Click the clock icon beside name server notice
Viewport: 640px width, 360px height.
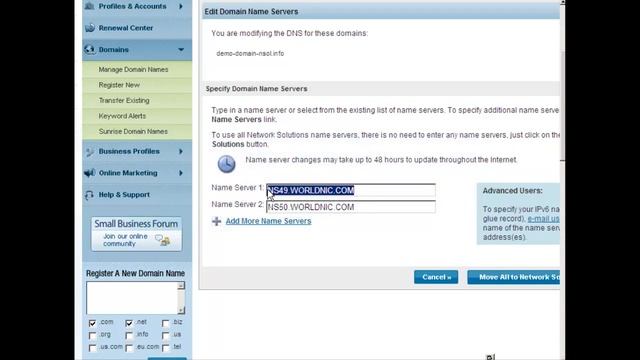pyautogui.click(x=226, y=164)
